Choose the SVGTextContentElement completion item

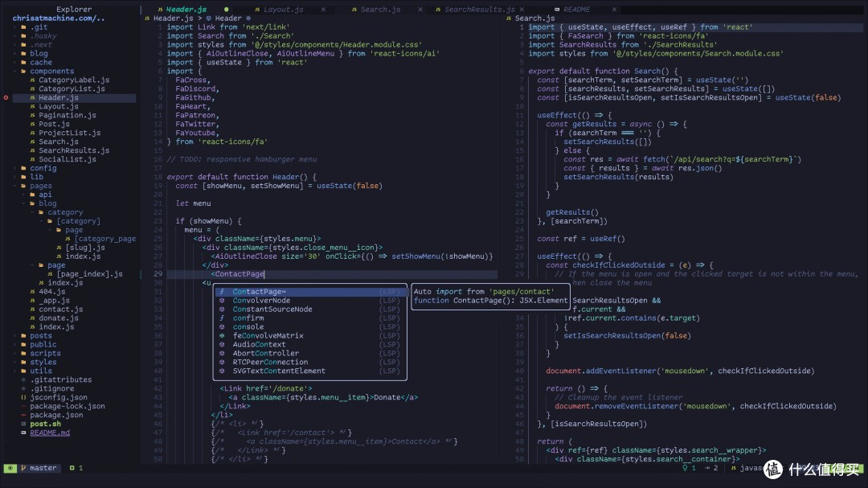pos(310,371)
